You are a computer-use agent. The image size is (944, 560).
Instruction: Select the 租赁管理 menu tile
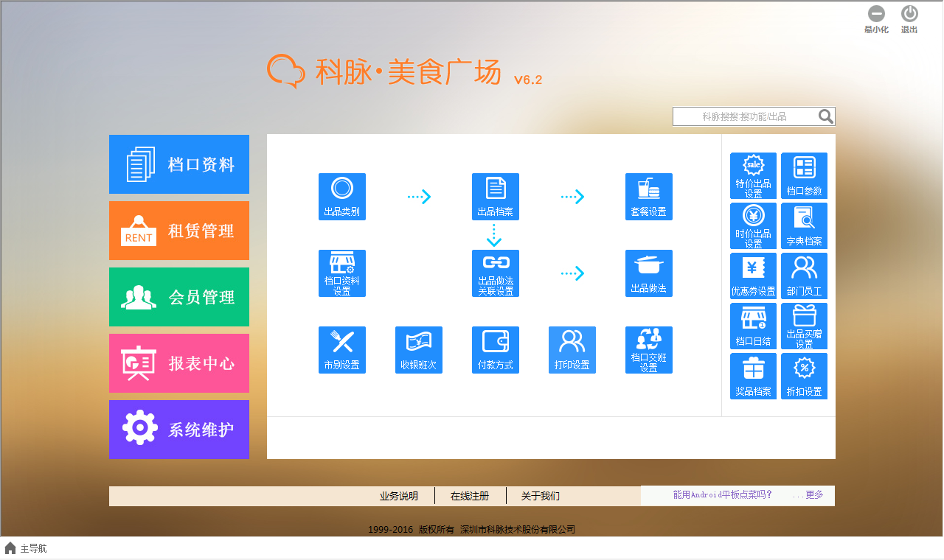(x=179, y=231)
